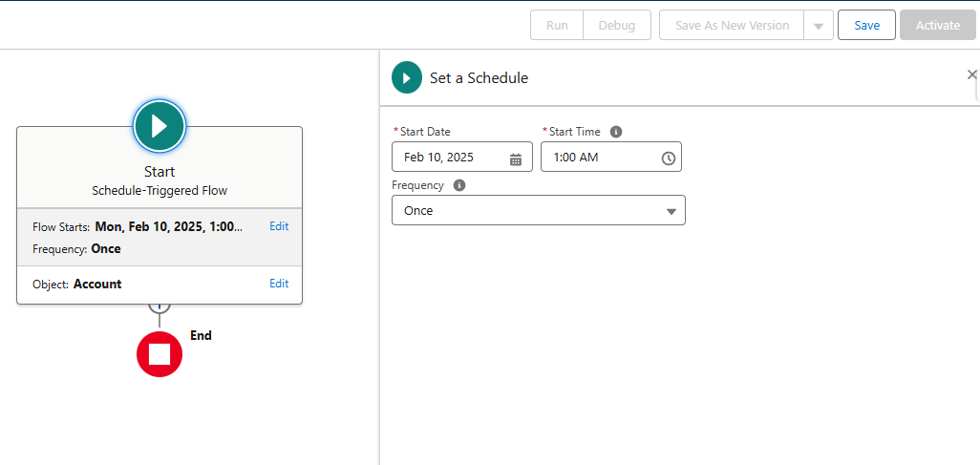Open the Frequency dropdown showing Once

[538, 210]
